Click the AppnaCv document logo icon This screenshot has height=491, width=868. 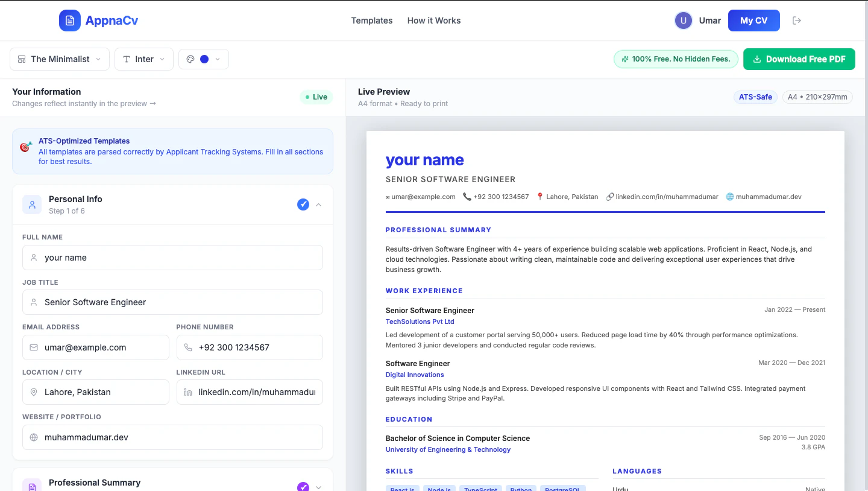(70, 21)
